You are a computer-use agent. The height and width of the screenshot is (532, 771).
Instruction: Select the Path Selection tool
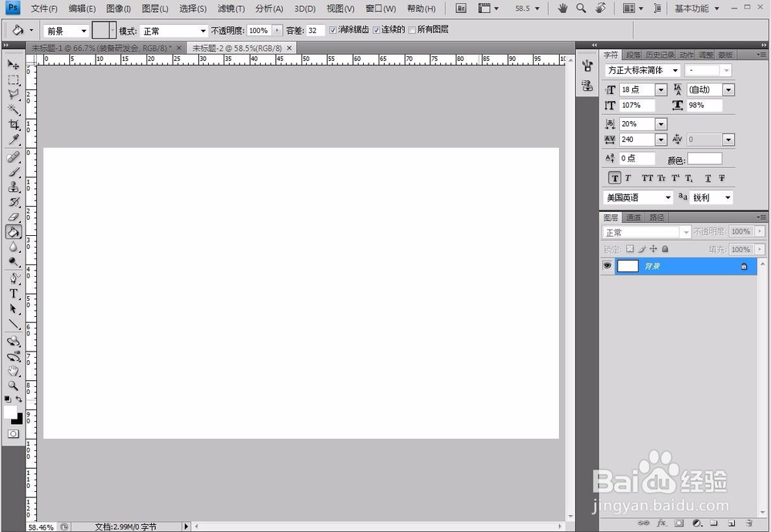(x=13, y=308)
